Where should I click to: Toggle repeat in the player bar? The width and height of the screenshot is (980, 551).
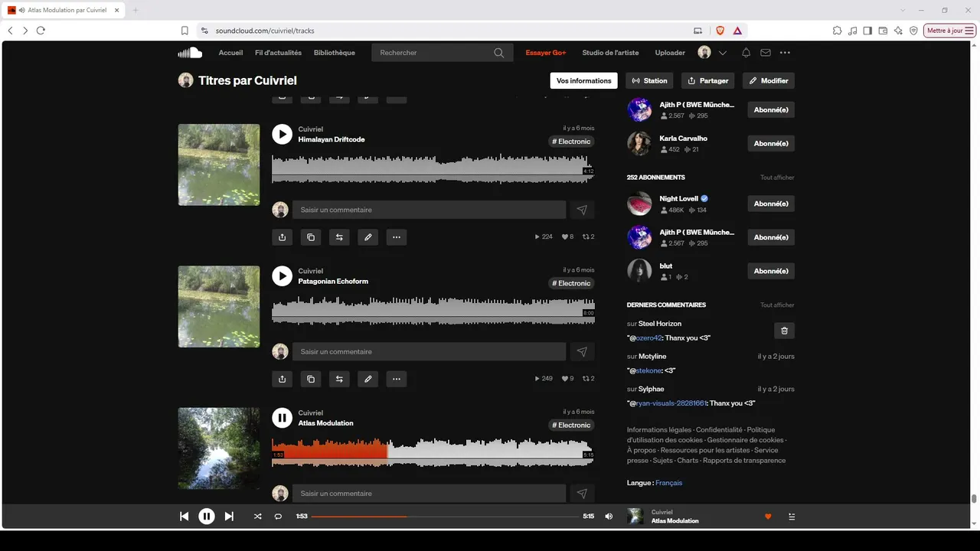278,517
